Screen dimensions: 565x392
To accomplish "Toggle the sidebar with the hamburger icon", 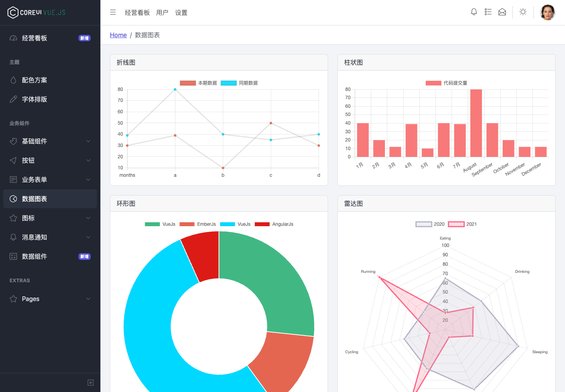I will point(113,13).
